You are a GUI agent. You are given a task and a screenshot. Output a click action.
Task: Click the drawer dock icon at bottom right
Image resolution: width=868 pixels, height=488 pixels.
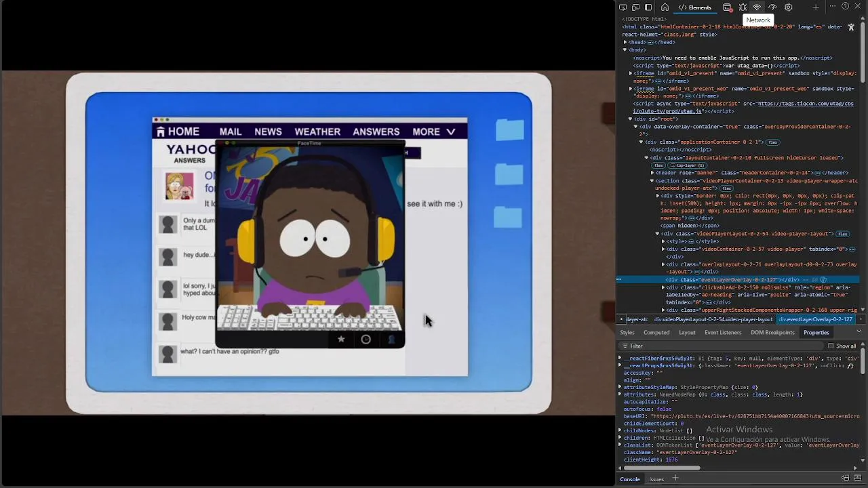[x=846, y=479]
